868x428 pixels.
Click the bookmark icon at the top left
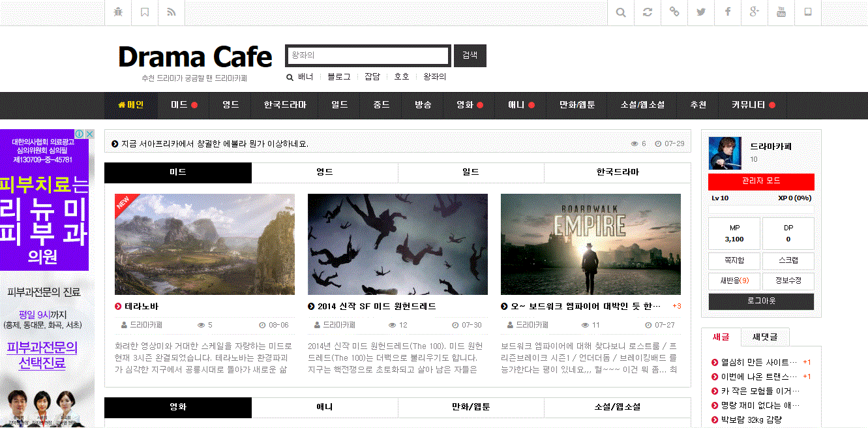[x=144, y=12]
